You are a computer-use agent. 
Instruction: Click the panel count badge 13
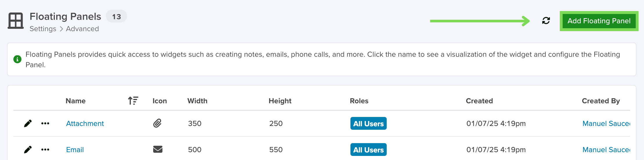pos(116,16)
